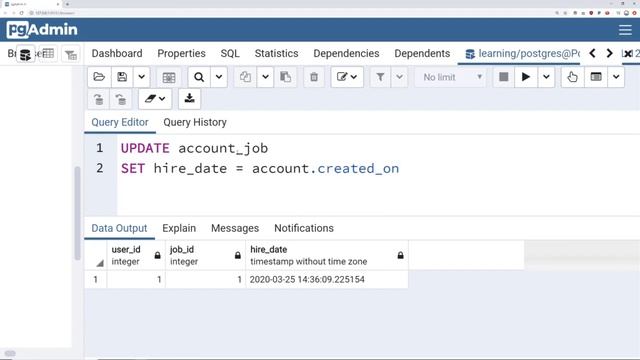Click line 2 SET hire_date in editor
Screen dimensions: 640x360
260,169
